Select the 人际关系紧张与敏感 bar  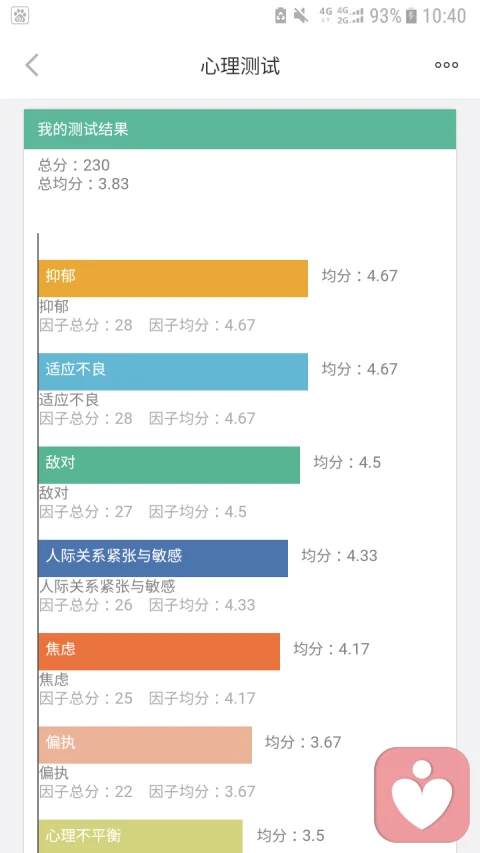[x=163, y=558]
